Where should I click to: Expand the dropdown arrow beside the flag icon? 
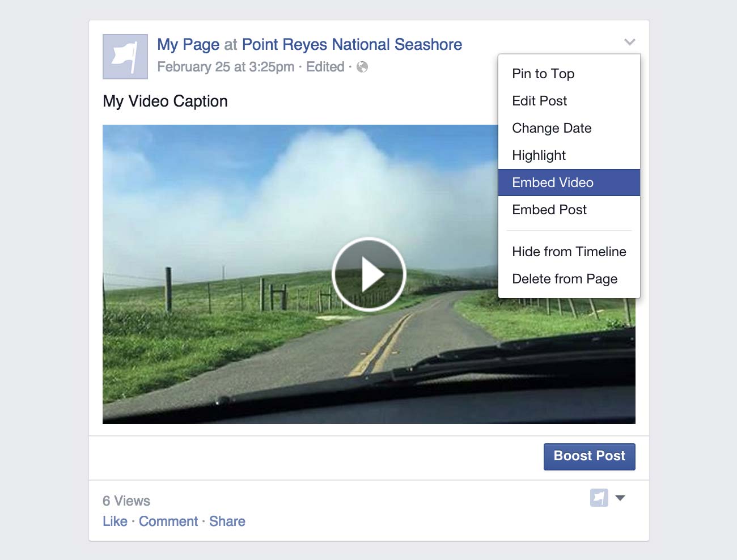621,498
